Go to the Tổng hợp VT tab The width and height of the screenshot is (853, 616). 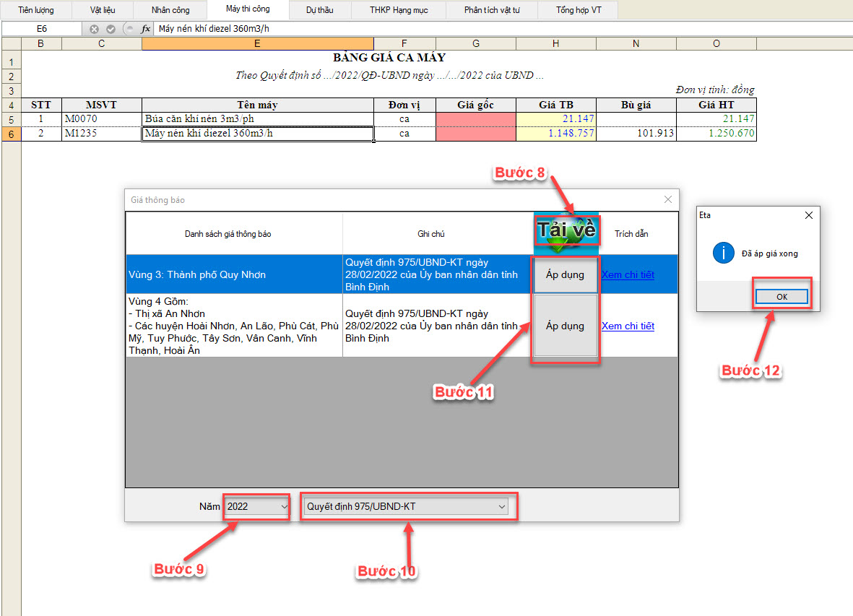[x=579, y=10]
